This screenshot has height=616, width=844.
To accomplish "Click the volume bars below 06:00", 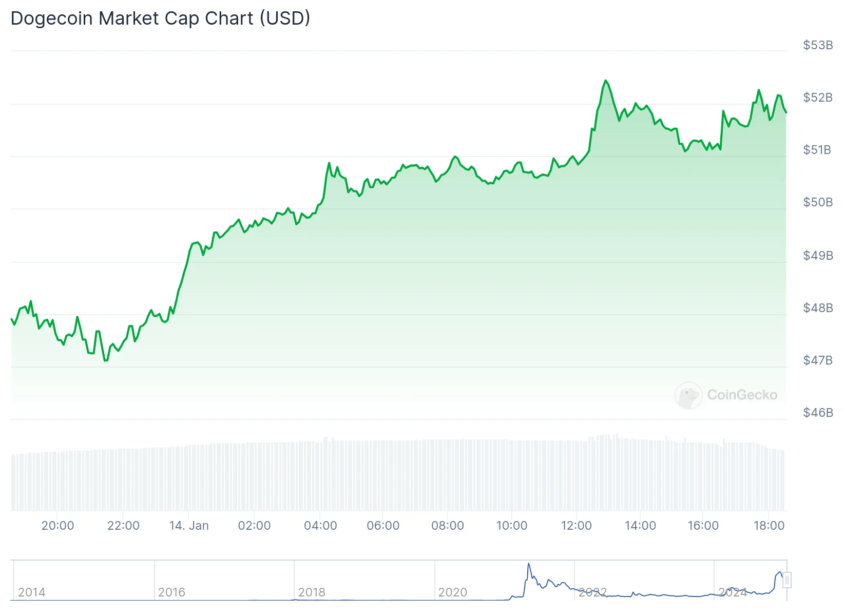I will point(383,475).
